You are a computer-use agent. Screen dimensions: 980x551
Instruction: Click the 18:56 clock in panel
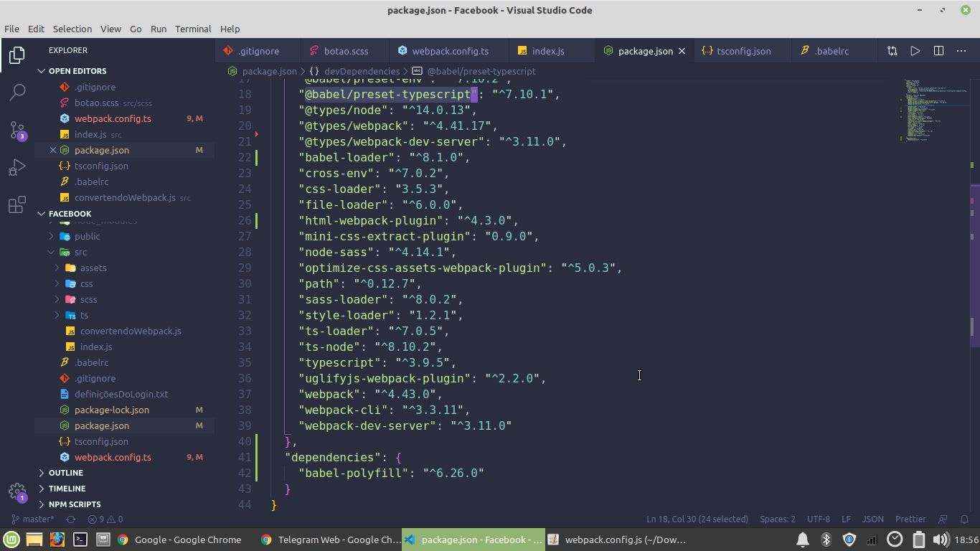click(966, 540)
